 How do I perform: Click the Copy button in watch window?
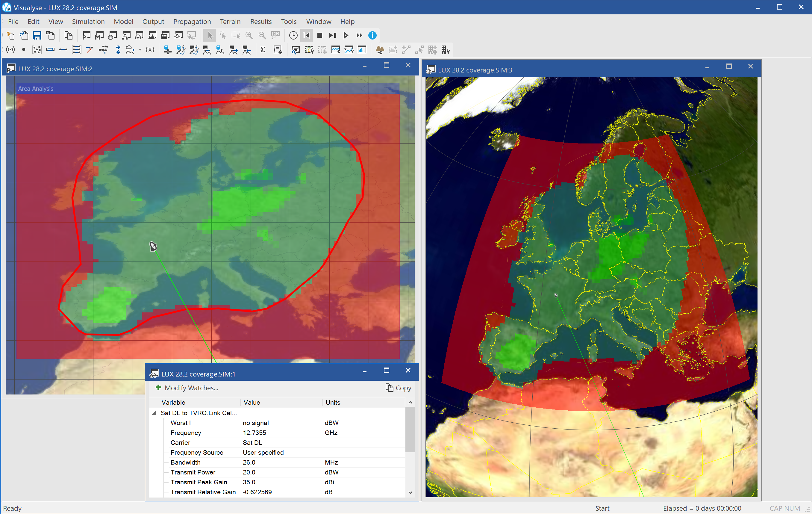(398, 388)
